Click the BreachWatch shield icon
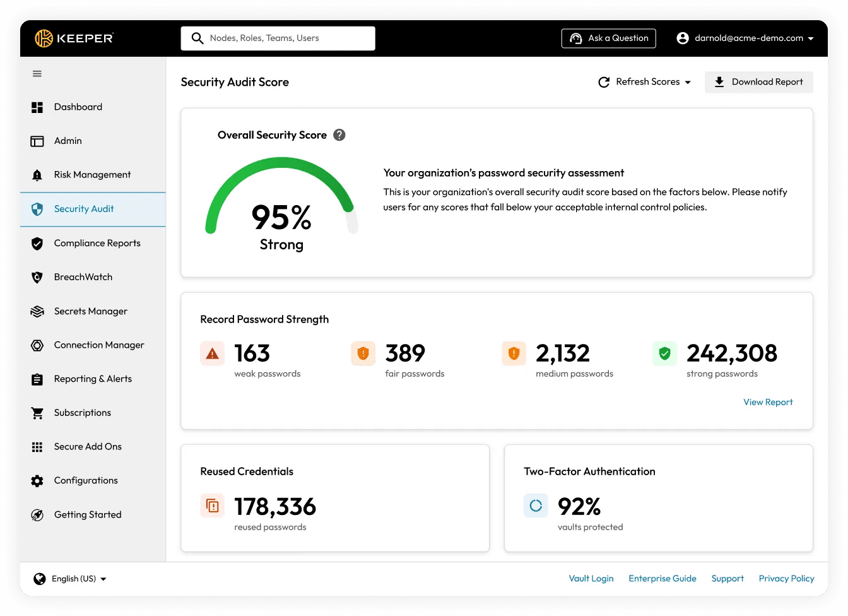 (x=37, y=277)
